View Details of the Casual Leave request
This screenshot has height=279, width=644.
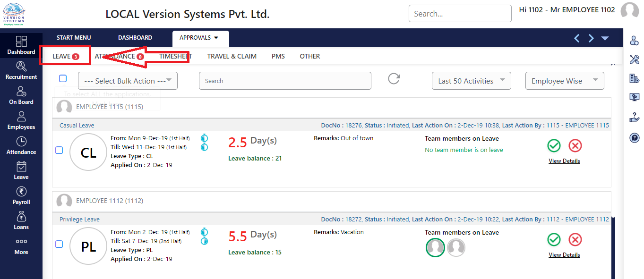[564, 161]
